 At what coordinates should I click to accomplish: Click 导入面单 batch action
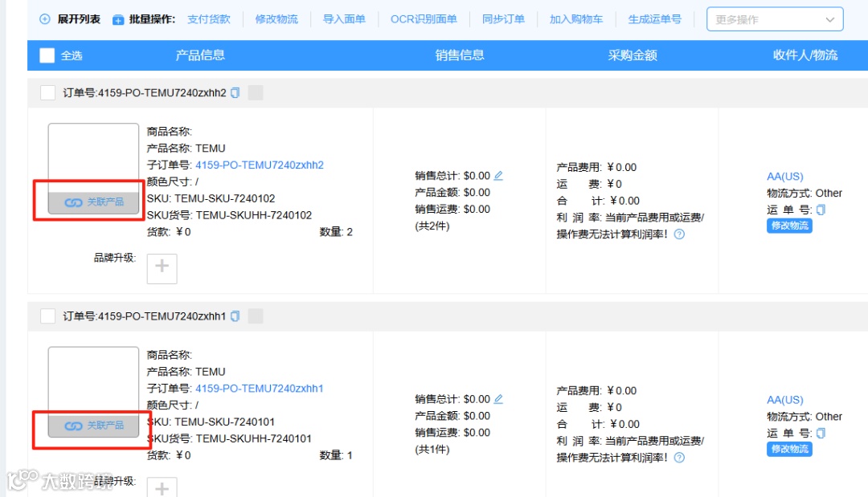point(344,19)
